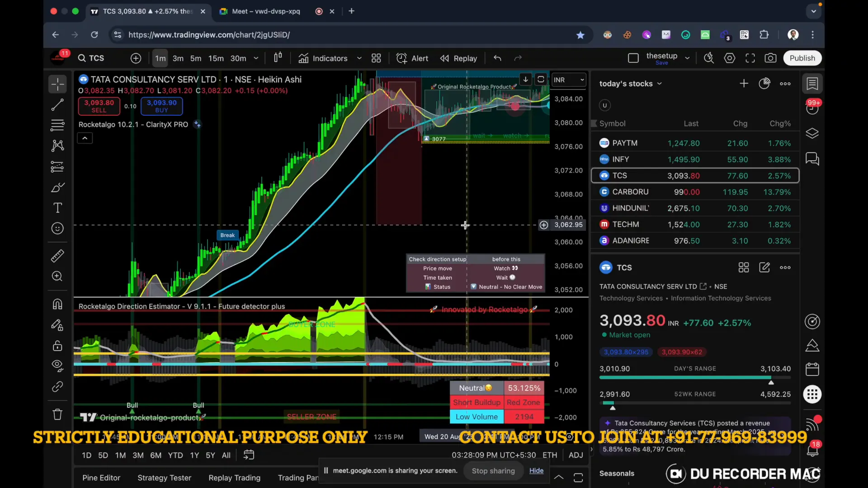Switch to the 15m timeframe
Screen dimensions: 868x488
[216, 58]
